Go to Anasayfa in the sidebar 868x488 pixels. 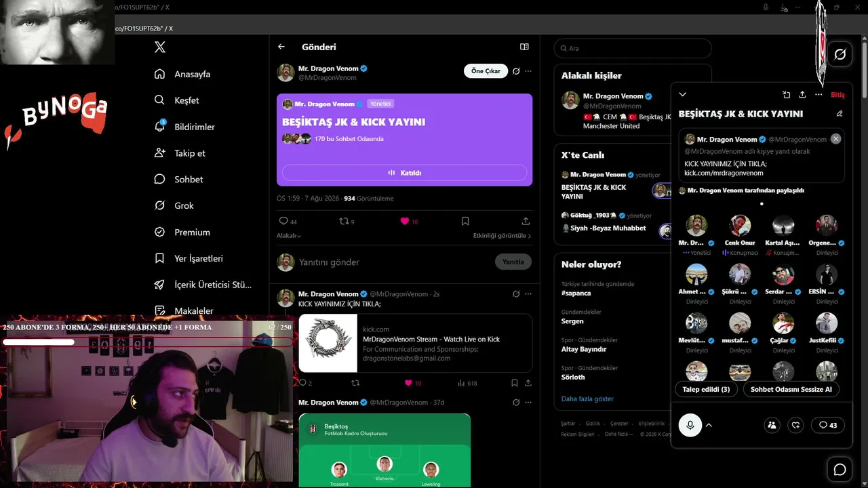click(182, 74)
